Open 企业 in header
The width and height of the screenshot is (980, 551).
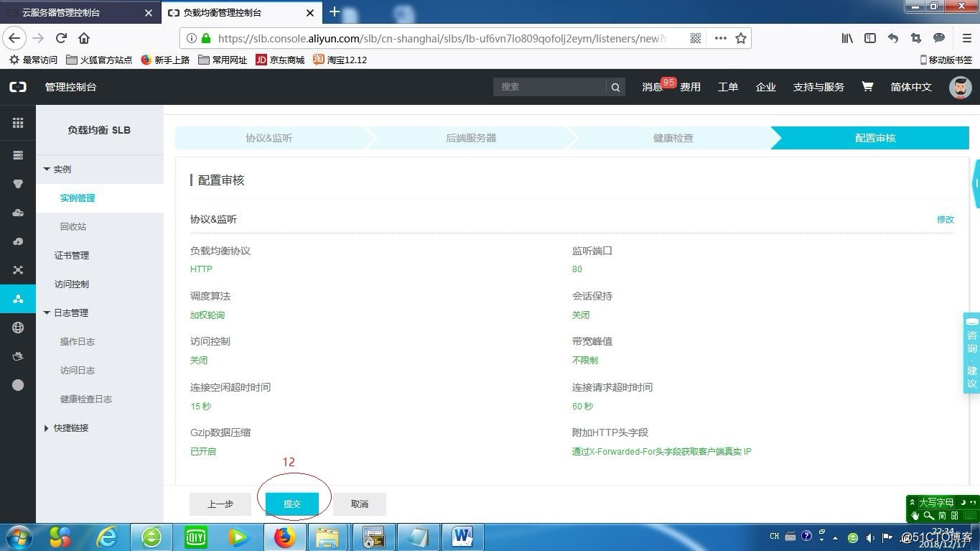[x=766, y=87]
